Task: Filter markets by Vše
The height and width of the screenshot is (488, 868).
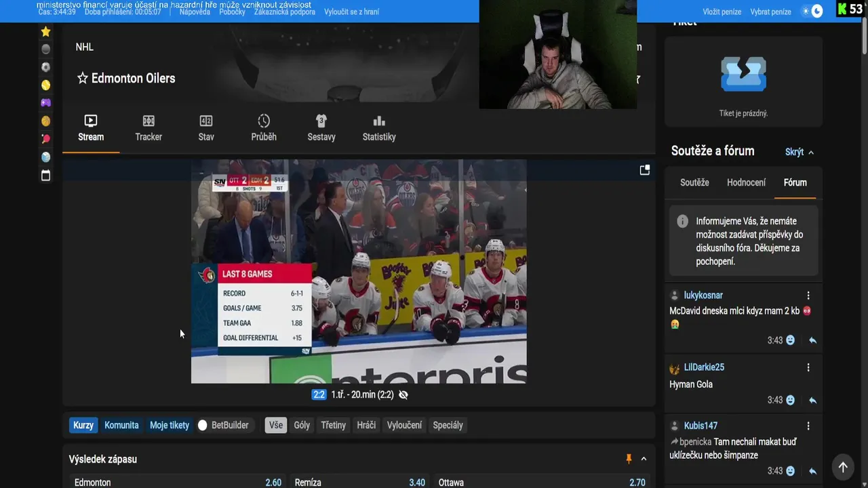Action: click(275, 425)
